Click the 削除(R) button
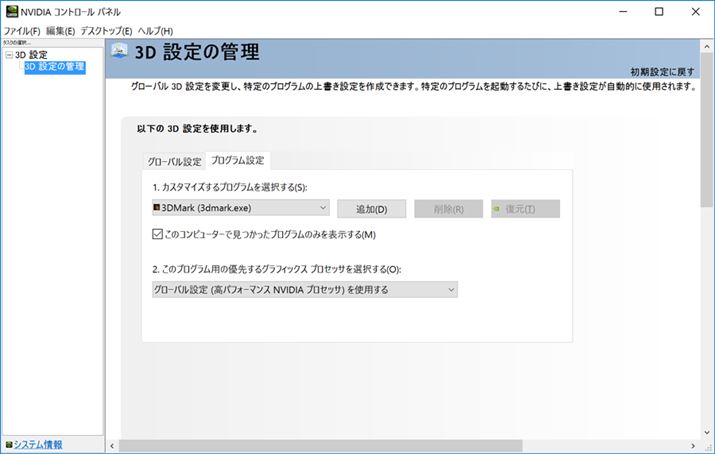Viewport: 715px width, 454px height. coord(449,209)
